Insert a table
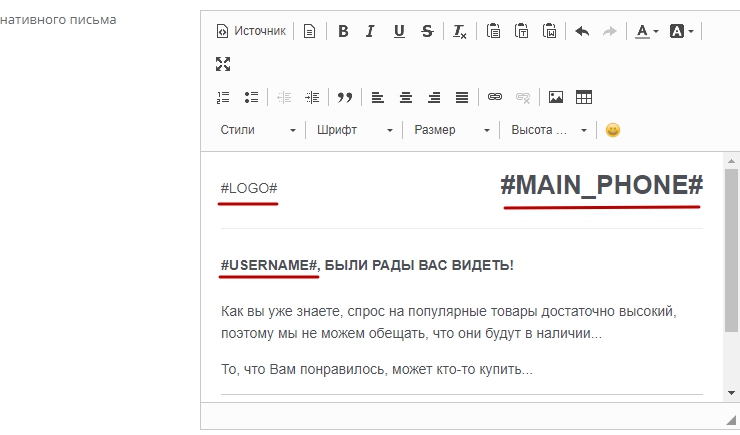The width and height of the screenshot is (740, 435). [584, 97]
